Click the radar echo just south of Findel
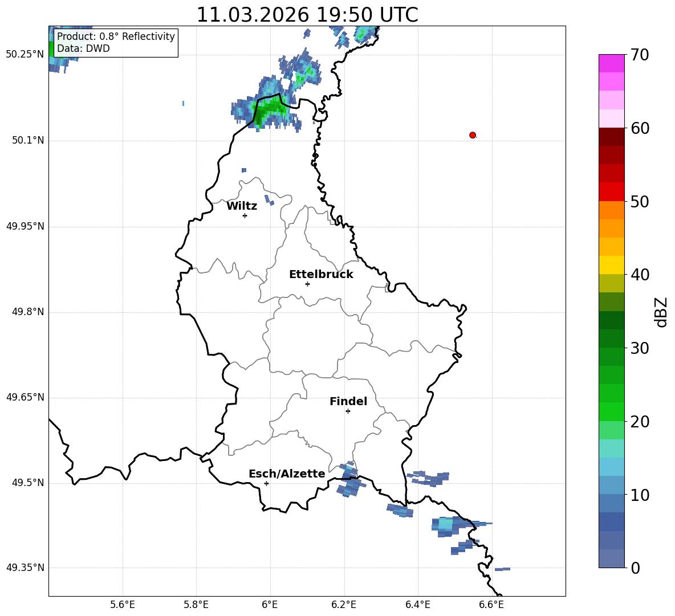 pos(350,479)
